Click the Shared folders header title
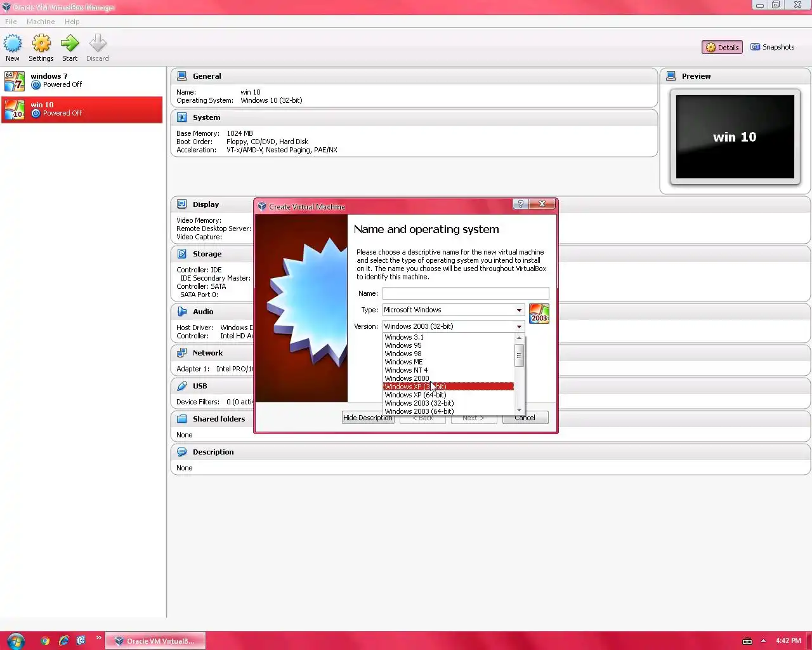This screenshot has width=812, height=650. click(219, 419)
